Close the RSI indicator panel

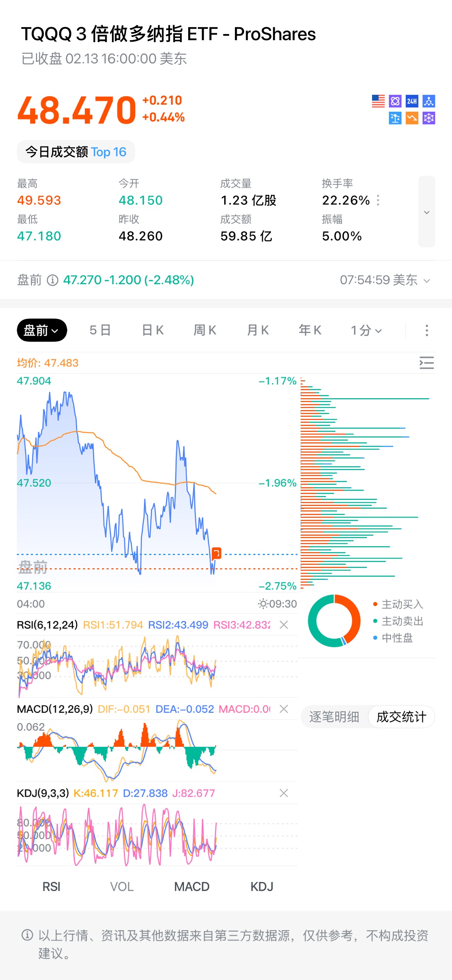[x=284, y=625]
